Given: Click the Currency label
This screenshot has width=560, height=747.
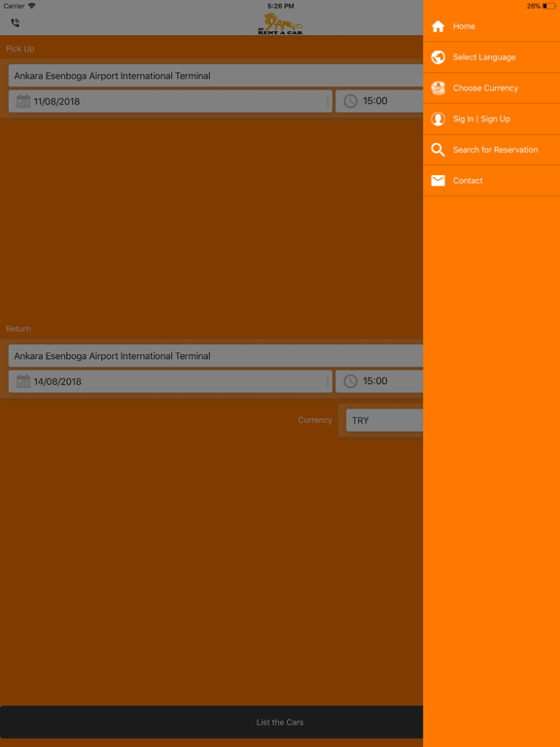Looking at the screenshot, I should [x=315, y=420].
